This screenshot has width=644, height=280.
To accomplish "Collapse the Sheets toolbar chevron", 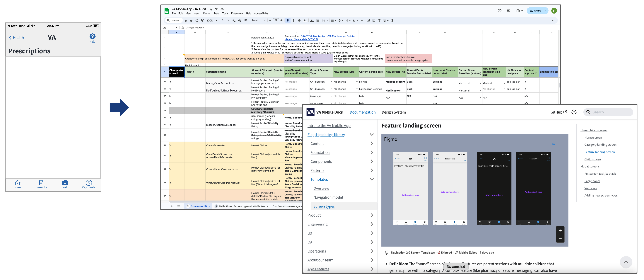I will (x=552, y=21).
